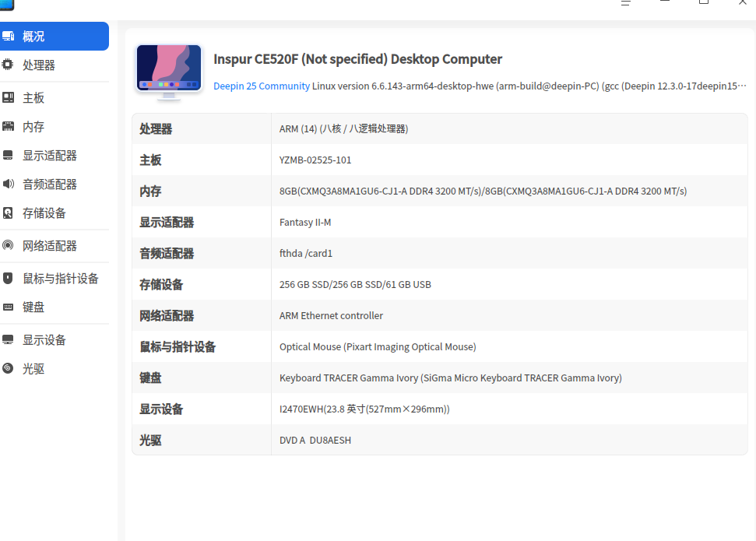The image size is (756, 541).
Task: Select the 显示设备 row label in the table
Action: 161,409
